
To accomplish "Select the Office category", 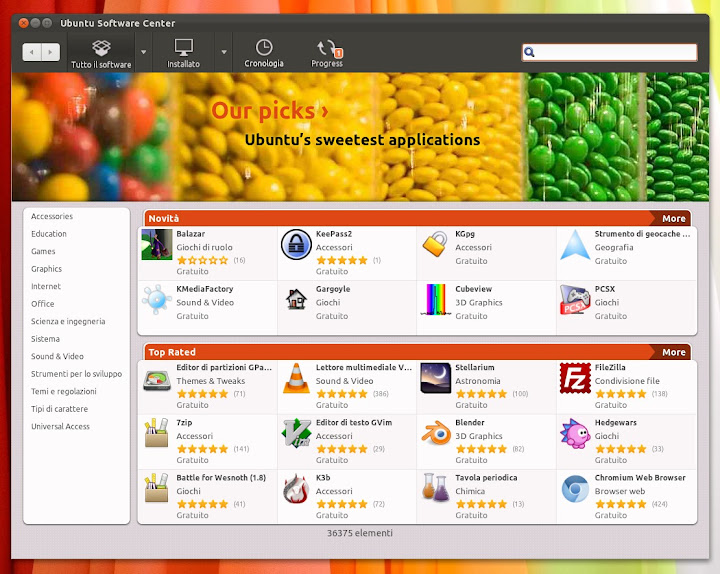I will pos(43,304).
